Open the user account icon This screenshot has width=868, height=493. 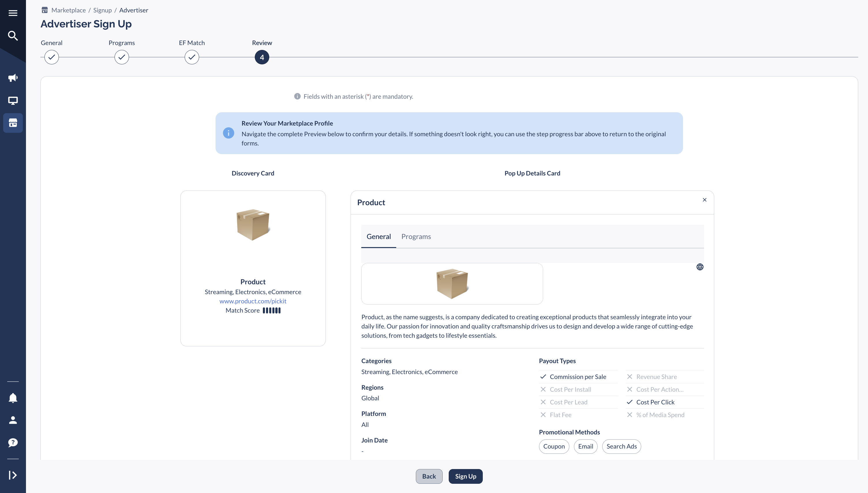[13, 420]
